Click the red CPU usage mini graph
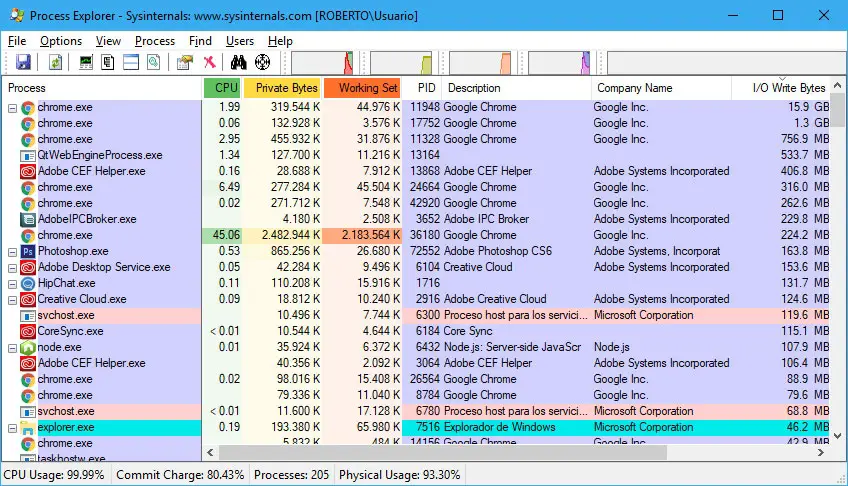Image resolution: width=848 pixels, height=486 pixels. (323, 63)
